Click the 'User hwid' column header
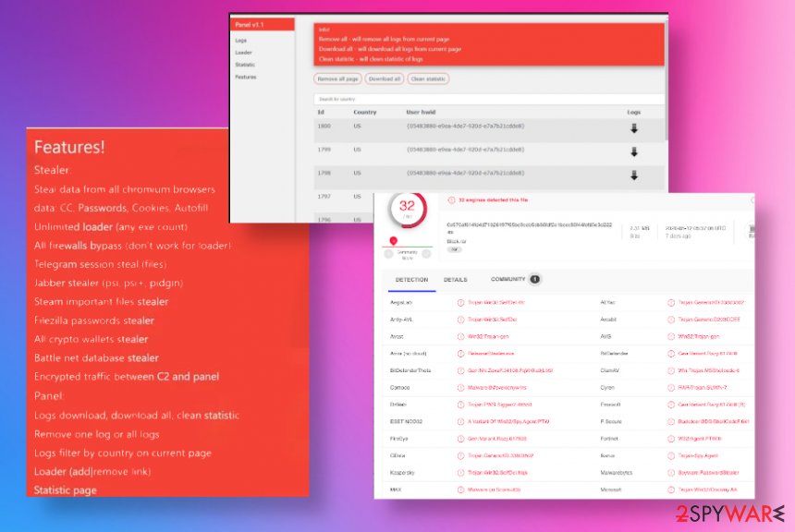The height and width of the screenshot is (532, 795). pos(421,112)
